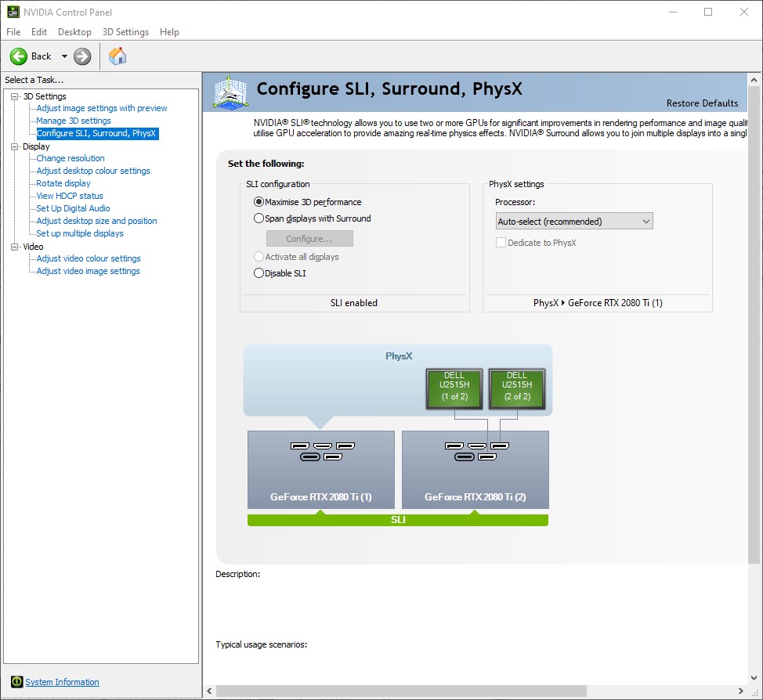Tick the Dedicate to PhysX checkbox
Screen dimensions: 763x700
pos(501,242)
